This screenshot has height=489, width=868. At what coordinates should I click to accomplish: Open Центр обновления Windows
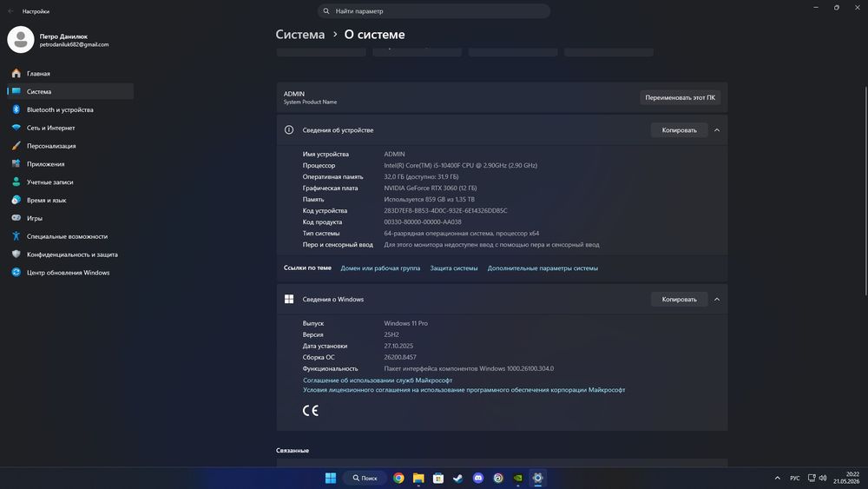pyautogui.click(x=70, y=273)
